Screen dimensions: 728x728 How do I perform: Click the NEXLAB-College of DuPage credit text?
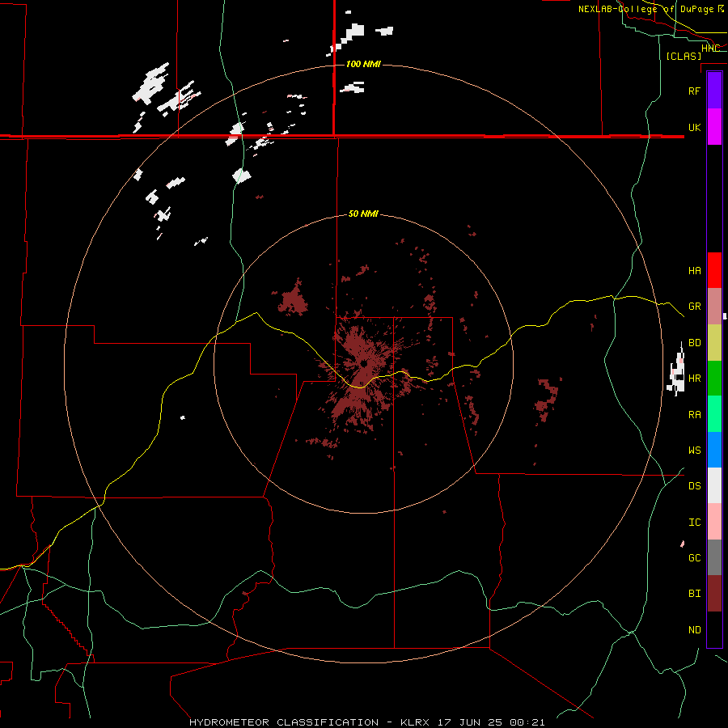pos(651,9)
